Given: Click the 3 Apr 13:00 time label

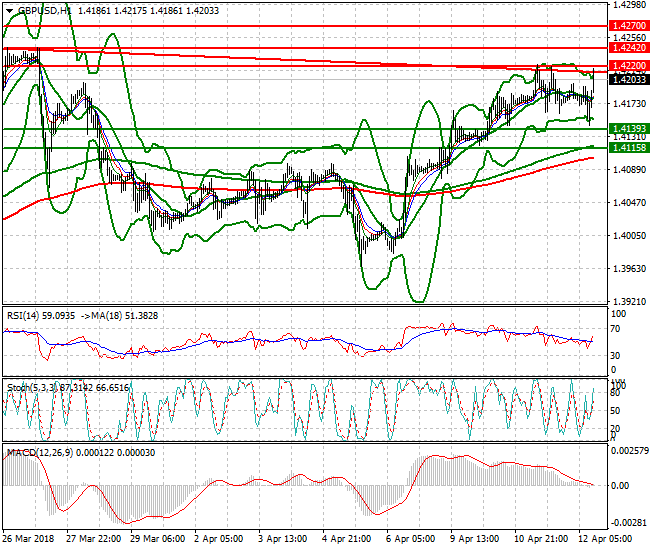Looking at the screenshot, I should click(x=283, y=539).
